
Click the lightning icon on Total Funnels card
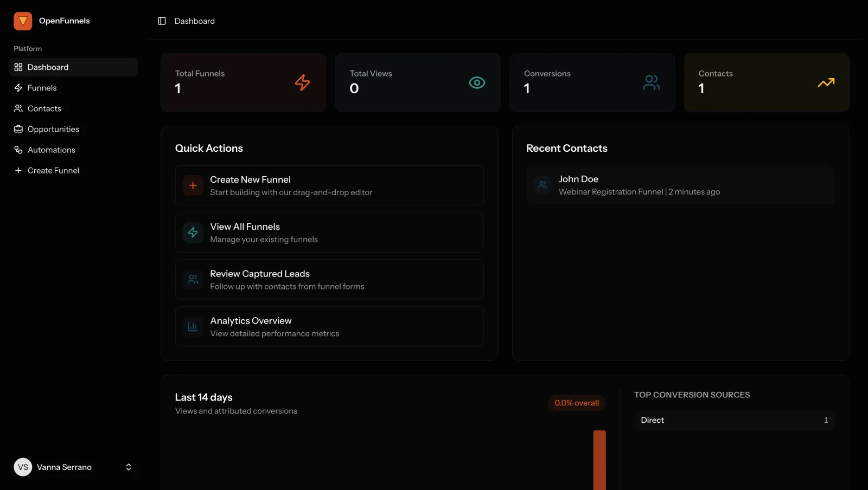303,82
